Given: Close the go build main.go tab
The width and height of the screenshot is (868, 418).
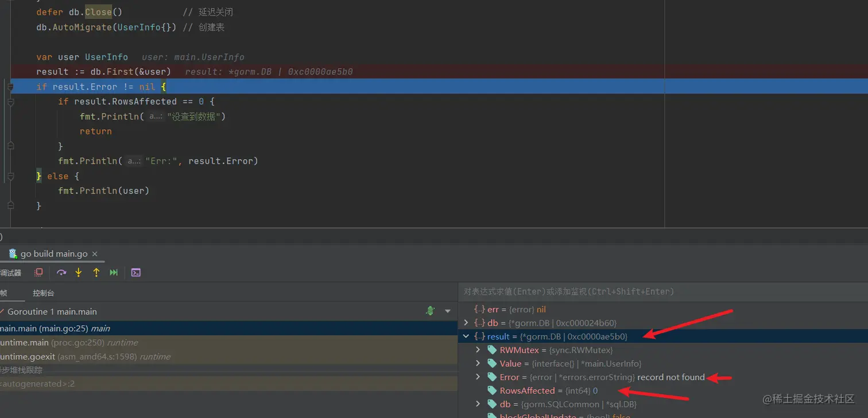Looking at the screenshot, I should 95,254.
